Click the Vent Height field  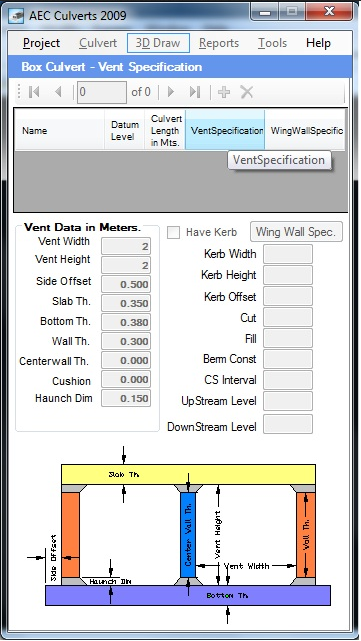(x=126, y=265)
